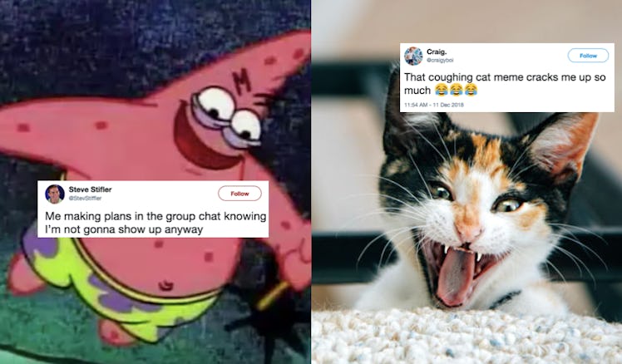Select the 'That coughing cat meme' tweet text

point(505,84)
